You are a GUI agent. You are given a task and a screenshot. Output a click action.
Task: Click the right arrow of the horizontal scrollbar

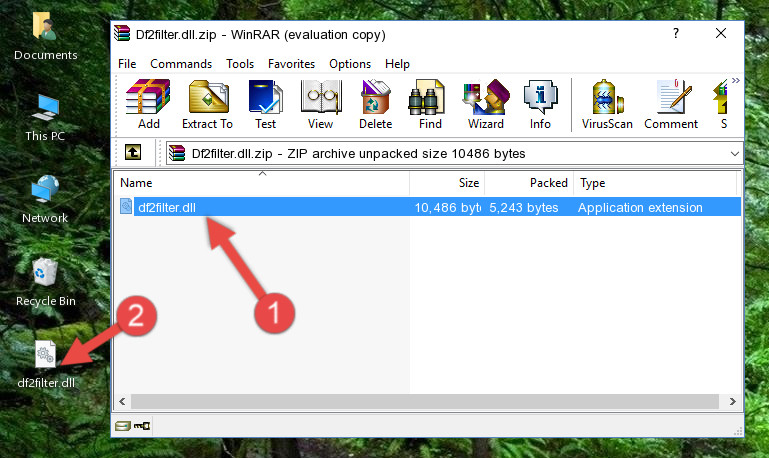pyautogui.click(x=732, y=402)
